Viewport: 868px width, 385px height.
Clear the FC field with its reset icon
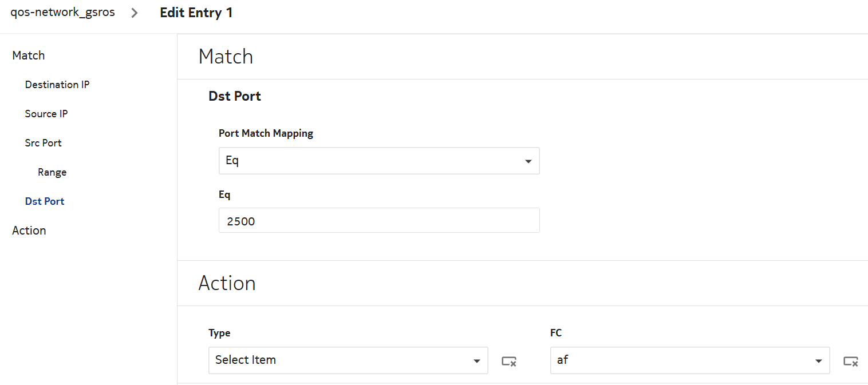point(851,361)
